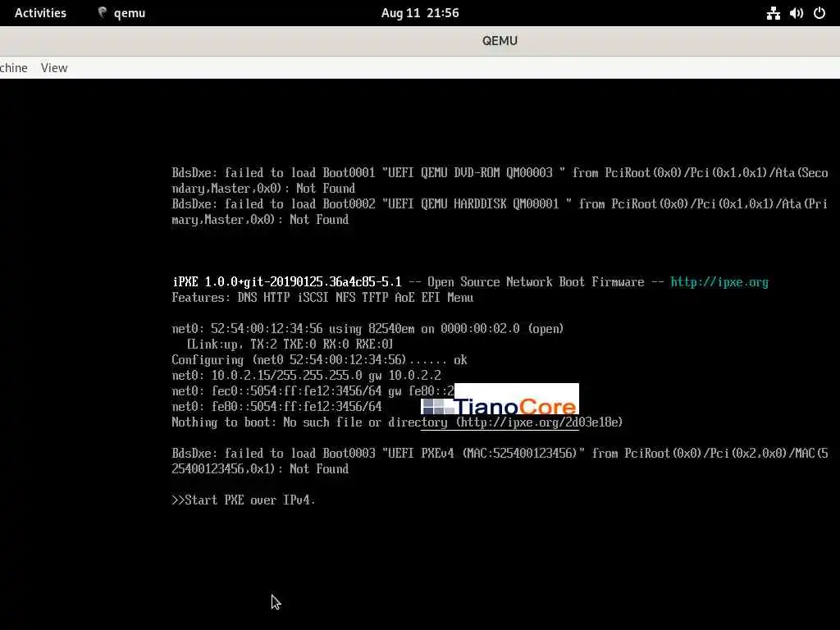Click the '[Link:up, TX:2 TXE:0 RX:0 RXE:0]' line
This screenshot has height=630, width=840.
point(290,345)
